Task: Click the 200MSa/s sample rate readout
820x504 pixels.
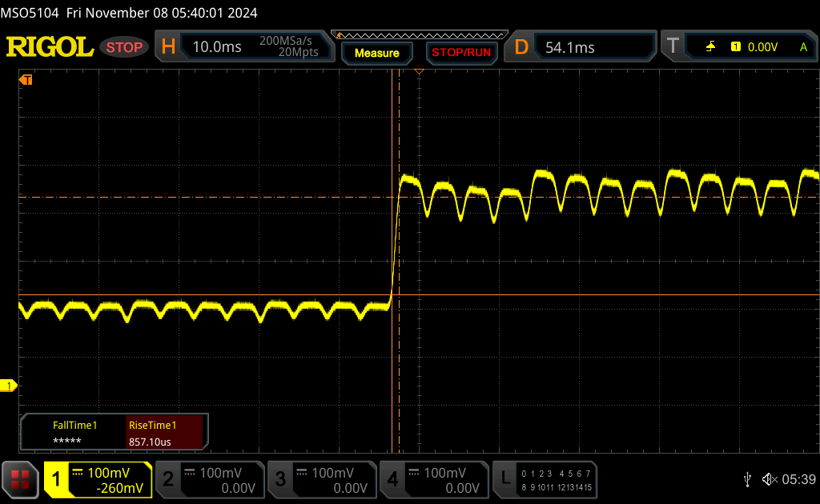Action: [286, 41]
